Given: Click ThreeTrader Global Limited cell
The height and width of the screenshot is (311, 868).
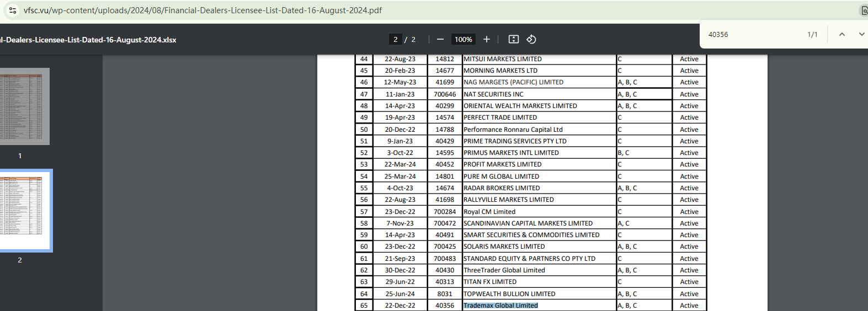Looking at the screenshot, I should pos(539,270).
